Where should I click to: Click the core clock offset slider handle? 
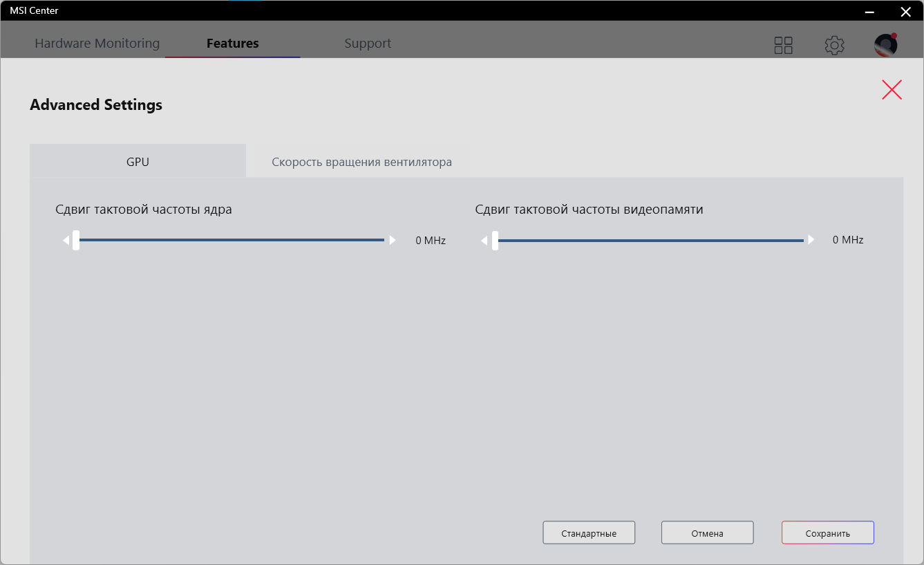(x=76, y=240)
